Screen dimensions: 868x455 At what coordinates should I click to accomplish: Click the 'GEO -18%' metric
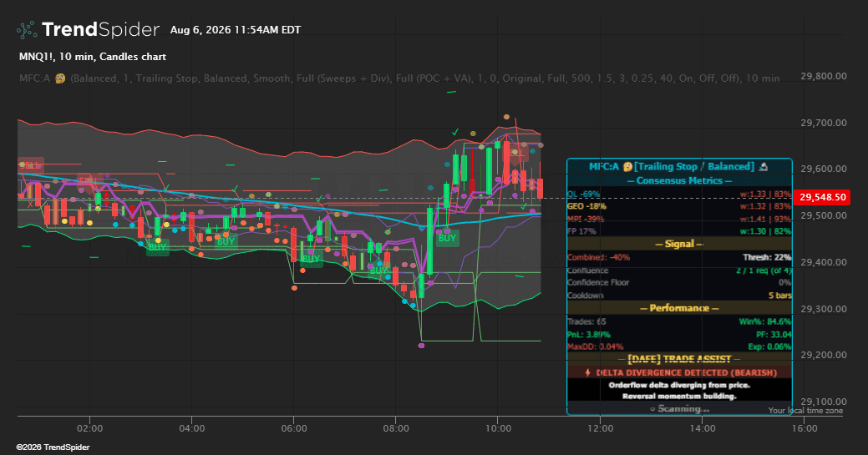[x=586, y=206]
